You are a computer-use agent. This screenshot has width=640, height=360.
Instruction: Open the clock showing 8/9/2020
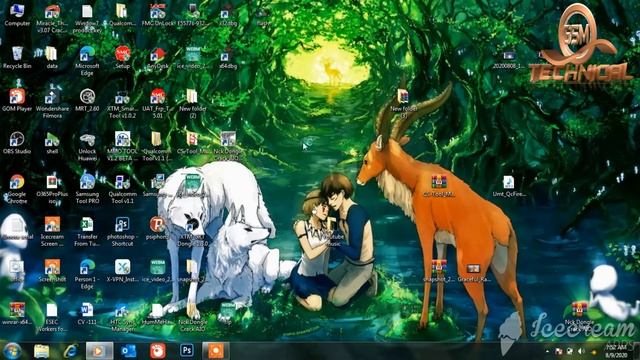coord(616,351)
